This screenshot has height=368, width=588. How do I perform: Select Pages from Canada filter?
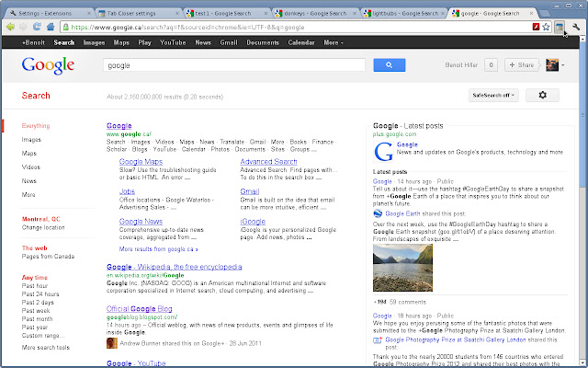click(x=48, y=257)
